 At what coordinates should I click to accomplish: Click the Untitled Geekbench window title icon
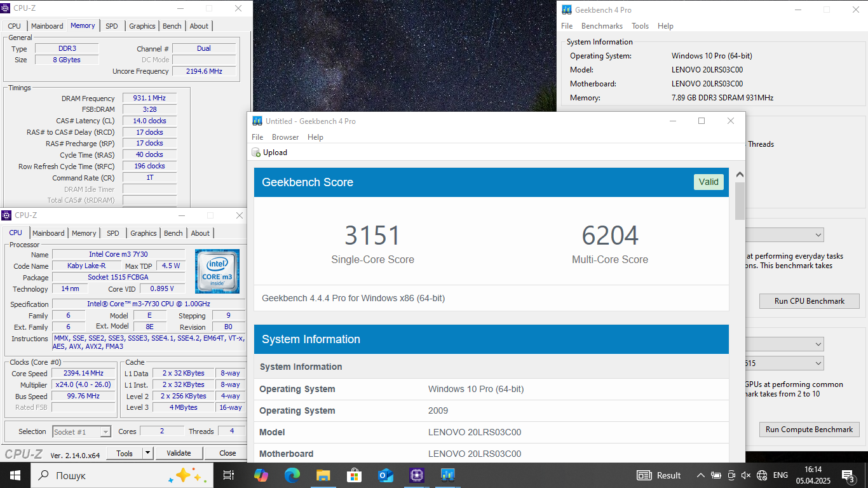click(257, 121)
